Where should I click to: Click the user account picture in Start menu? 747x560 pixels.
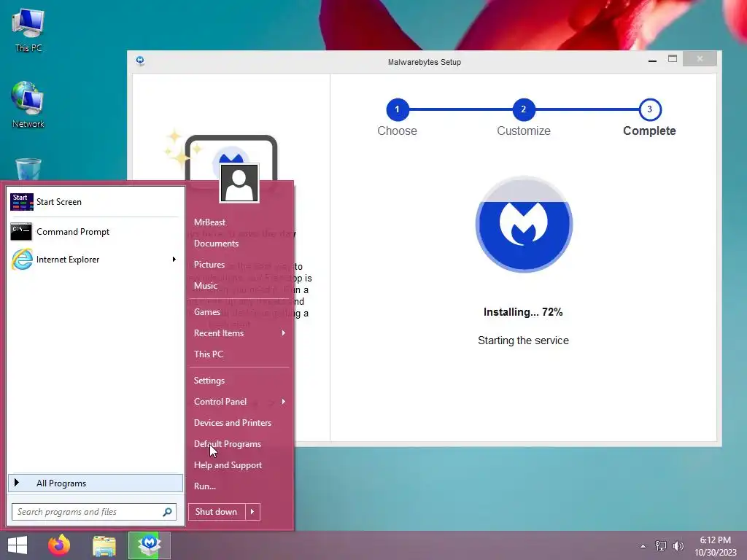(239, 183)
